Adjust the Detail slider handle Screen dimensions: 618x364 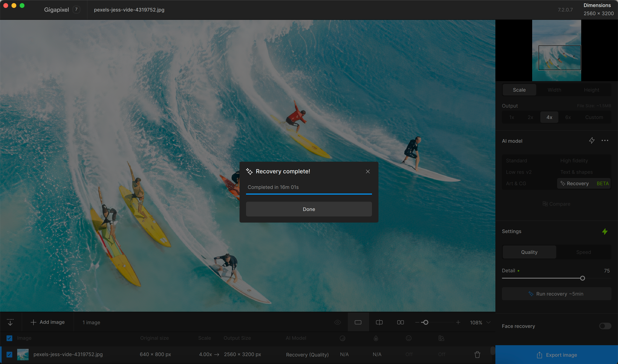pyautogui.click(x=582, y=278)
